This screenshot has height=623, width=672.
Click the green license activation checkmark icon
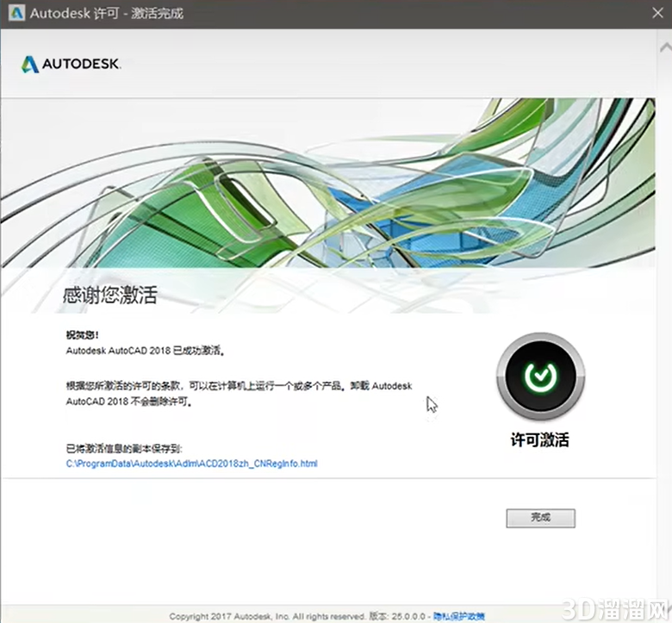(540, 377)
